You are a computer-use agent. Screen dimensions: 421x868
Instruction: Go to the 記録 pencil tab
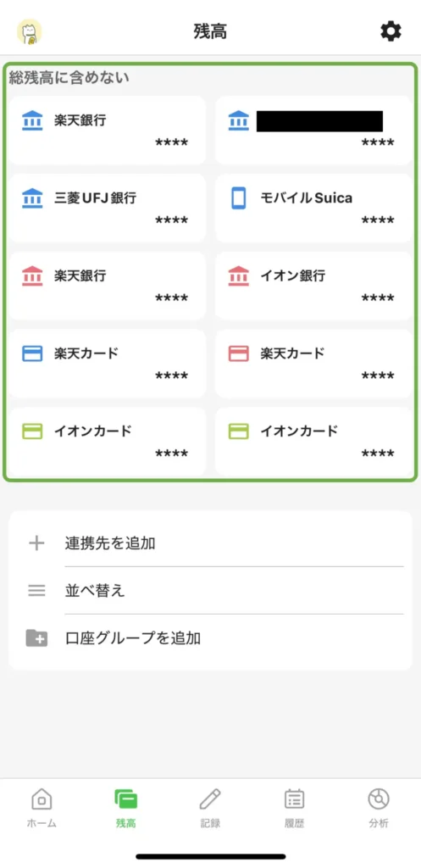coord(210,808)
